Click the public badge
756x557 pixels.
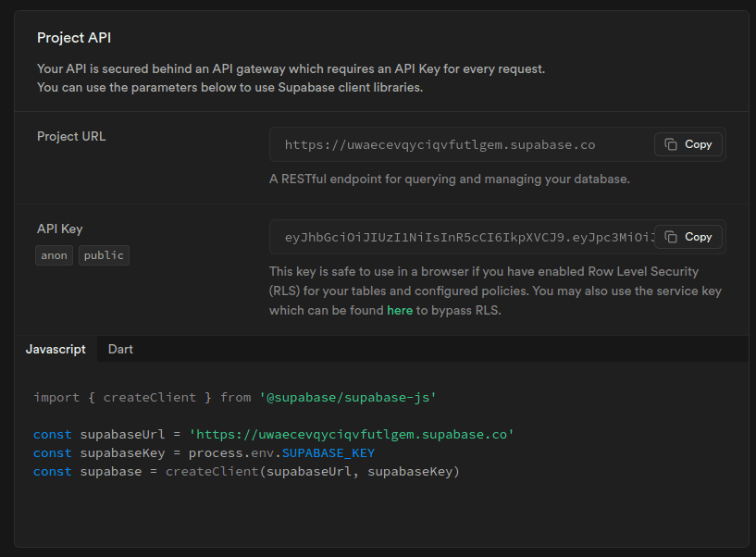104,255
